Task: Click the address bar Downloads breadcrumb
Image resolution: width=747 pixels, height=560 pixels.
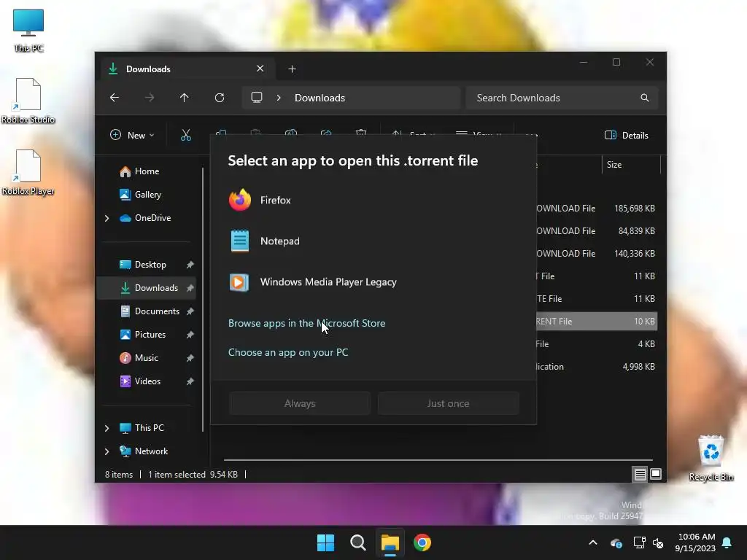Action: [x=320, y=98]
